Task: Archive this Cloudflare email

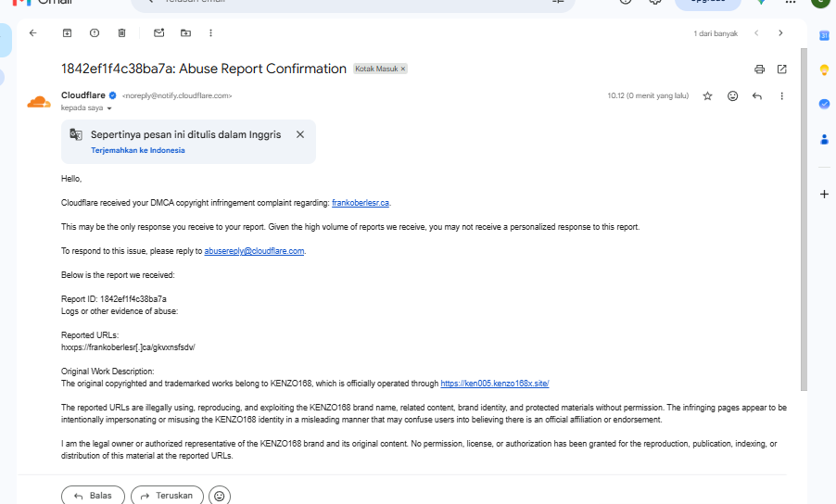Action: tap(67, 33)
